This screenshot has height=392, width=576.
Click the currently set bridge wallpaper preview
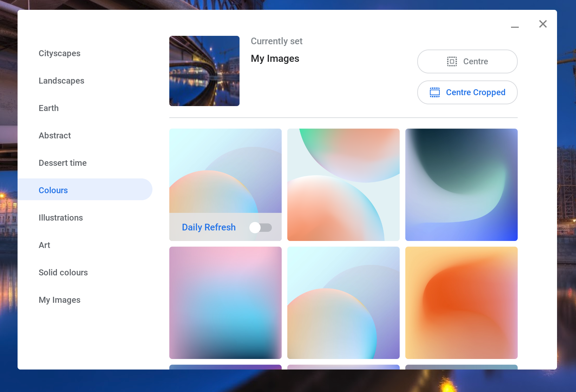point(204,71)
